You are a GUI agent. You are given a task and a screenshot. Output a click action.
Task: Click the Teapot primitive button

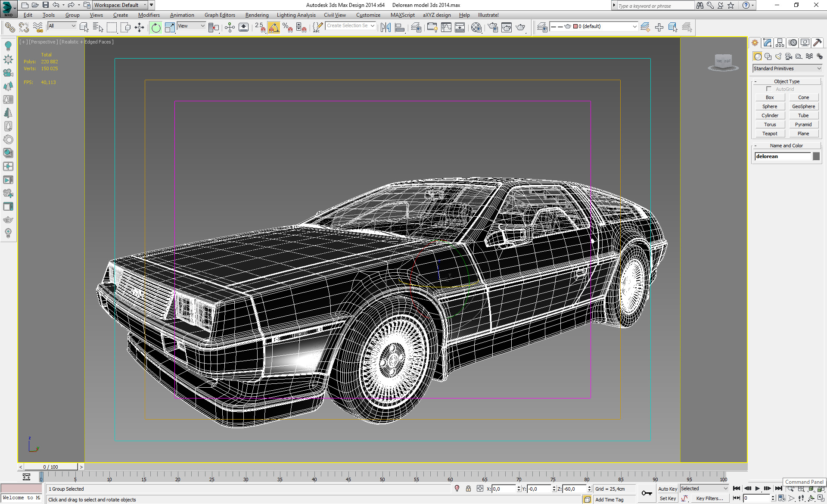click(x=770, y=134)
